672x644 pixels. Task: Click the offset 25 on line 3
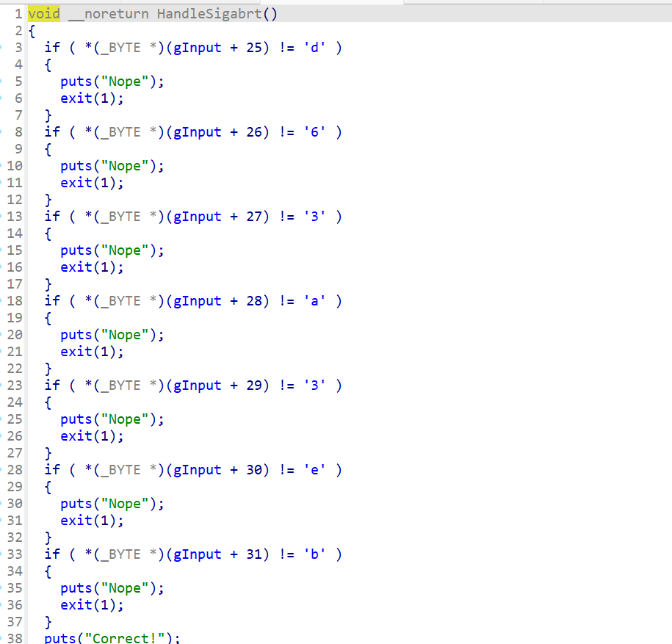pos(253,48)
